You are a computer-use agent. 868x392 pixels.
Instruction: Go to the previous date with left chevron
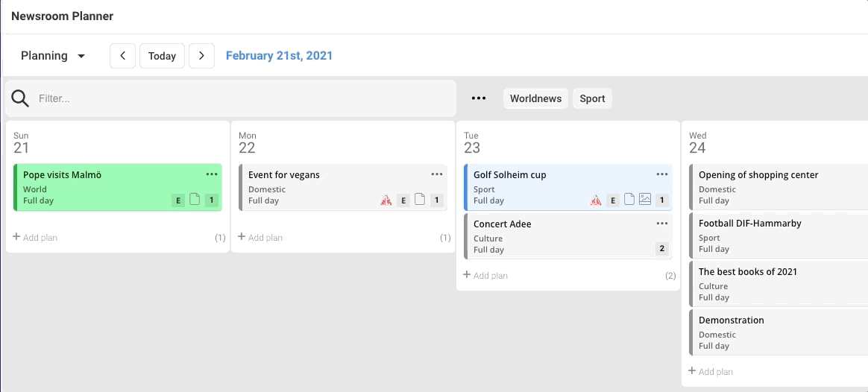[x=123, y=56]
